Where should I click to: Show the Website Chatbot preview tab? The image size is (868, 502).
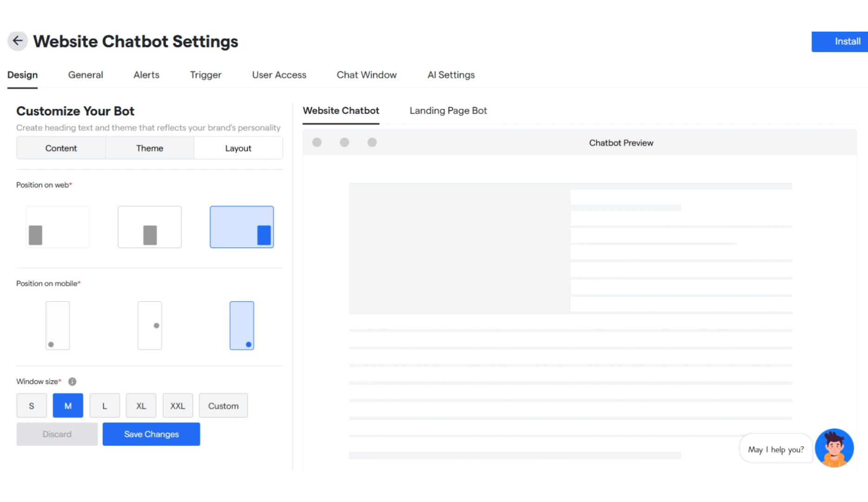point(341,111)
